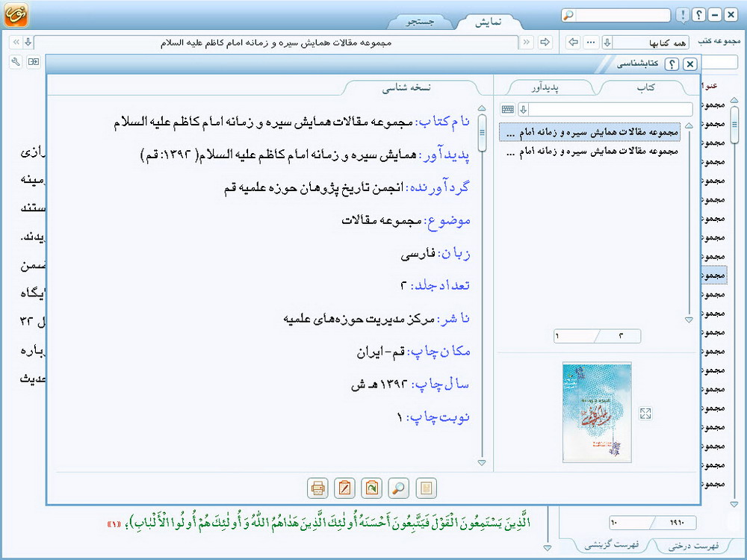Click the clipboard with green arrow icon
Viewport: 747px width, 560px height.
click(x=371, y=488)
